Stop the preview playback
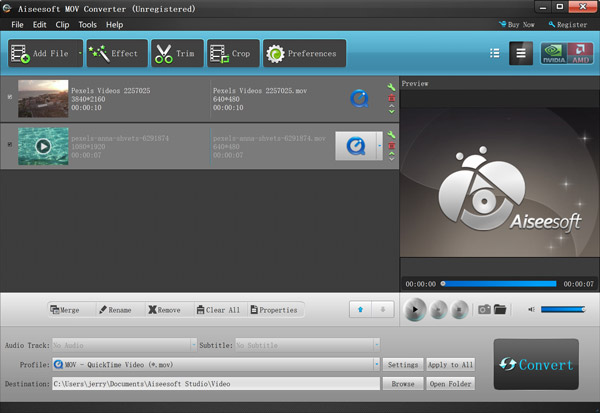Image resolution: width=600 pixels, height=413 pixels. pos(460,309)
